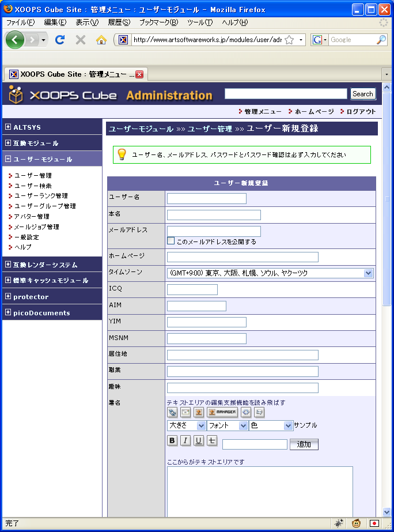This screenshot has width=394, height=532.
Task: Open ユーザー検索 link in sidebar
Action: coord(33,186)
